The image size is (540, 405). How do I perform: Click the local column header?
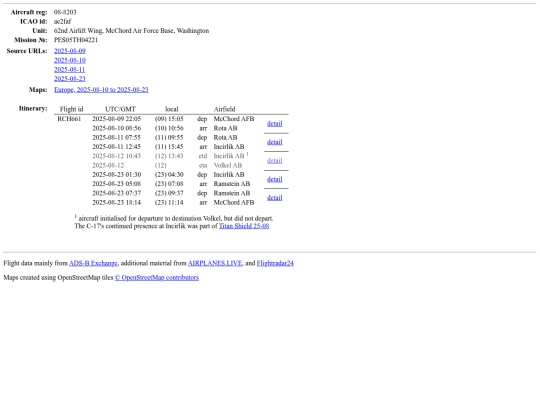coord(172,109)
